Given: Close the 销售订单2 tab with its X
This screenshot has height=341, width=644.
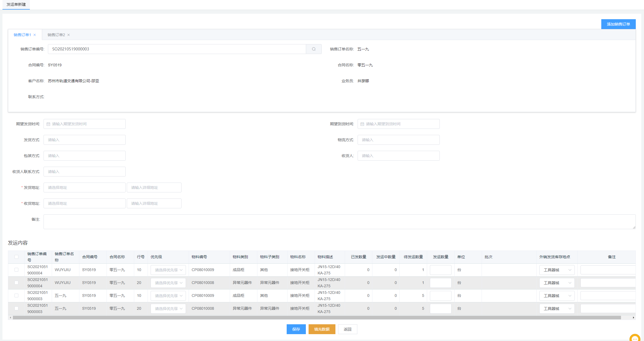Looking at the screenshot, I should point(69,35).
